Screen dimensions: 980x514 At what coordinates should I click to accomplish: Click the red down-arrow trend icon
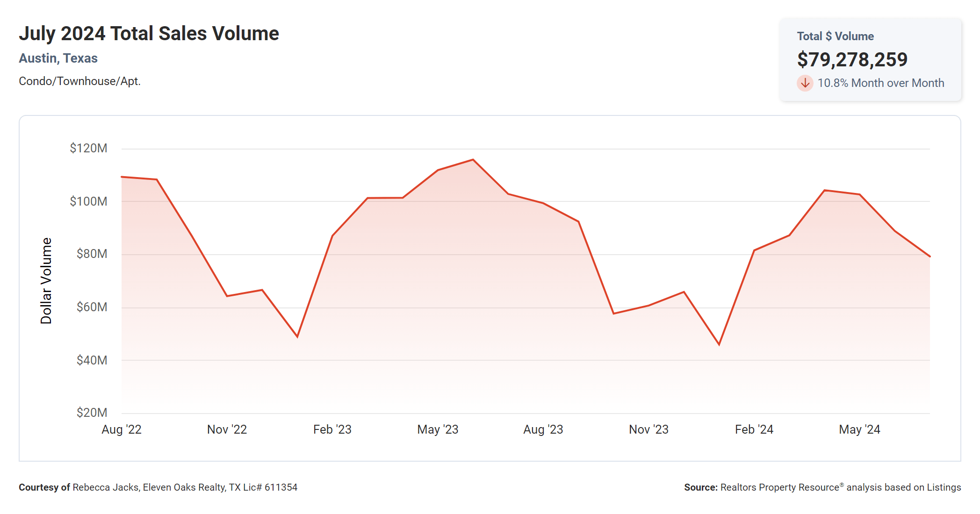(805, 83)
